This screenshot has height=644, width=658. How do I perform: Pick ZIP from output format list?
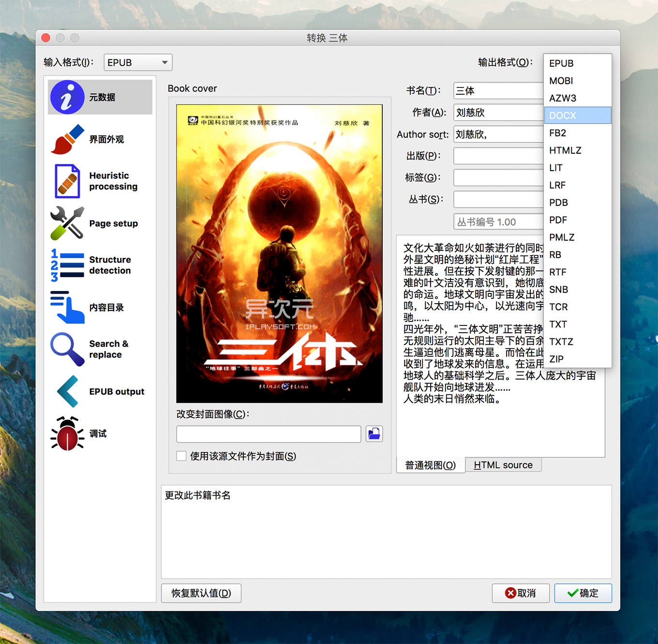[578, 359]
